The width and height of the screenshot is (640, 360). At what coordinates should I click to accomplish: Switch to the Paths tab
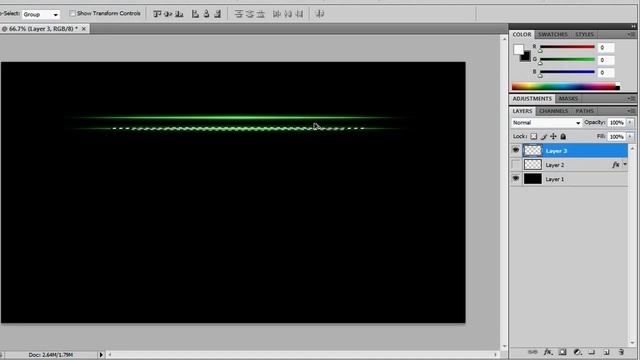(x=584, y=111)
